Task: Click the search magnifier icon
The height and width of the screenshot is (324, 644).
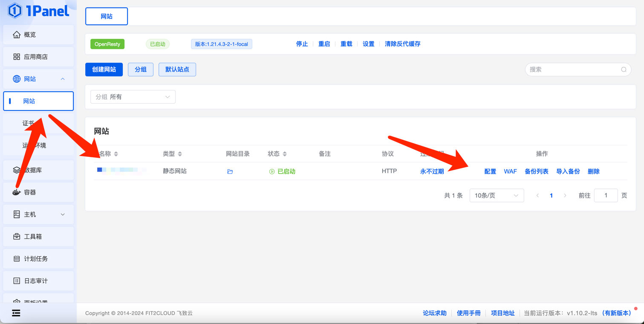Action: pos(624,69)
